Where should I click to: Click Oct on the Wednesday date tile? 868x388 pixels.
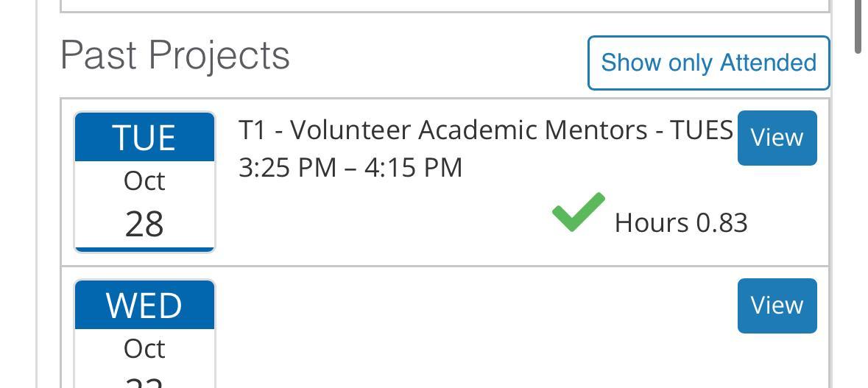pos(144,348)
